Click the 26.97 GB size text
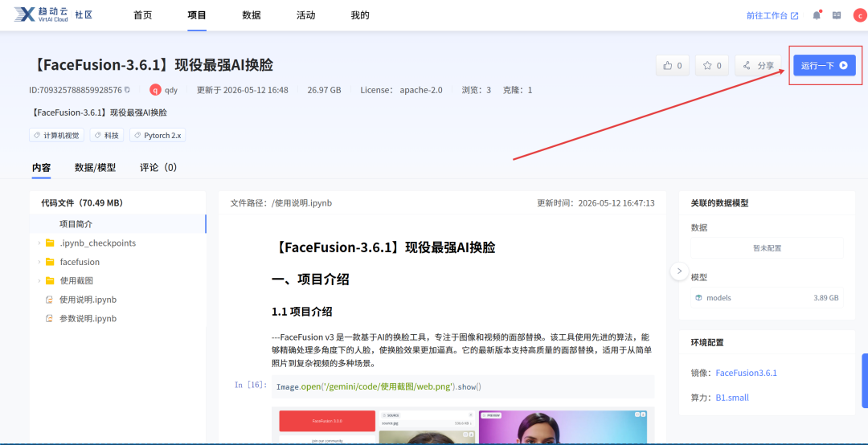The width and height of the screenshot is (868, 445). (x=325, y=90)
